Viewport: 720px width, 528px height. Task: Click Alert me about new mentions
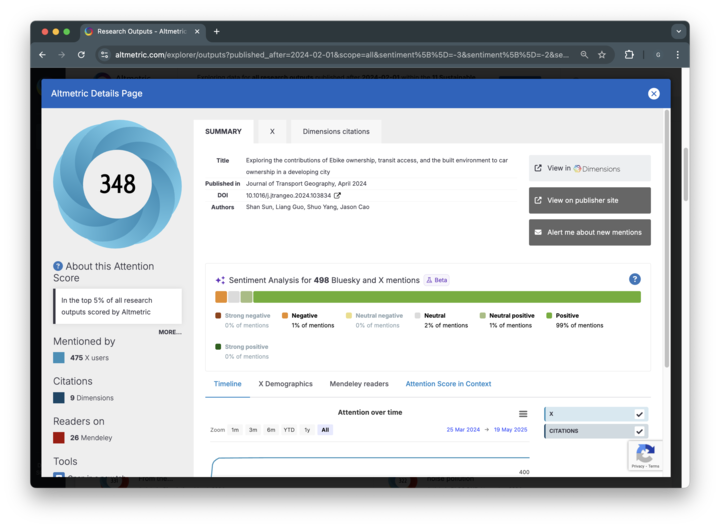pyautogui.click(x=589, y=232)
